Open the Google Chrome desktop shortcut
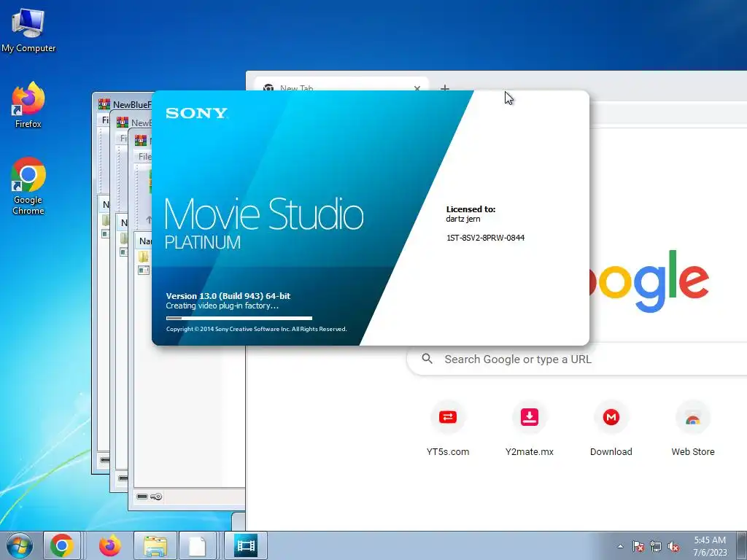The width and height of the screenshot is (747, 560). pos(28,186)
